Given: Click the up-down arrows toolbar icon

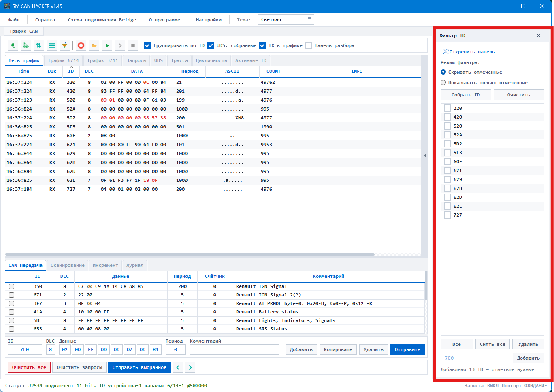Looking at the screenshot, I should point(39,45).
